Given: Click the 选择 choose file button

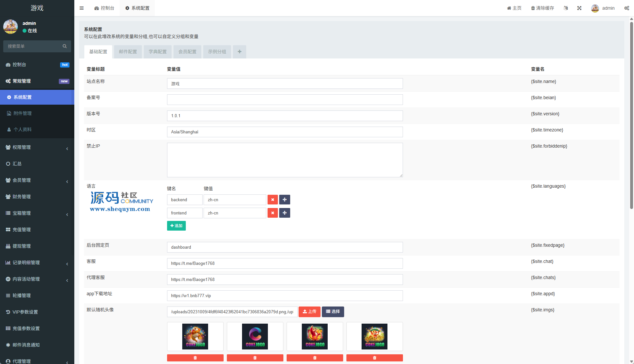Looking at the screenshot, I should [x=333, y=312].
